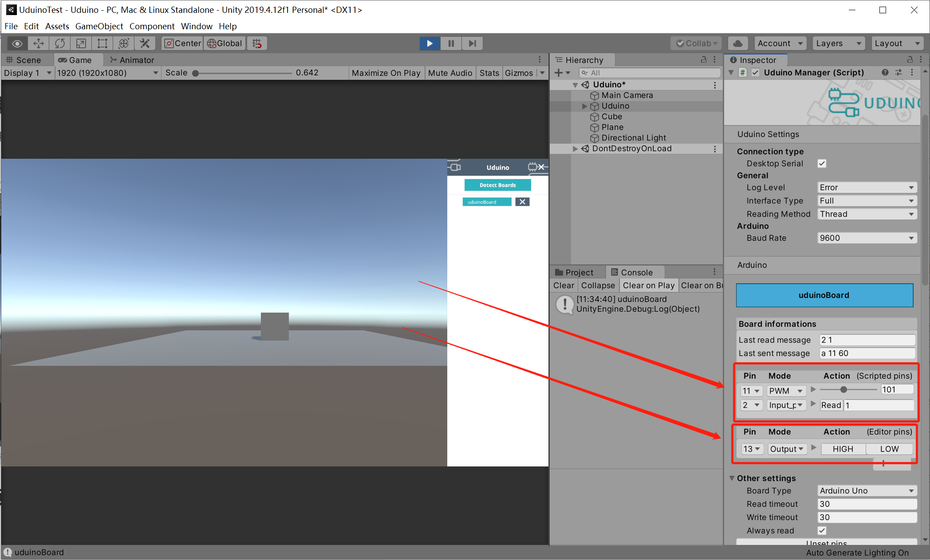
Task: Expand the Uduino object in the Hierarchy
Action: tap(584, 106)
